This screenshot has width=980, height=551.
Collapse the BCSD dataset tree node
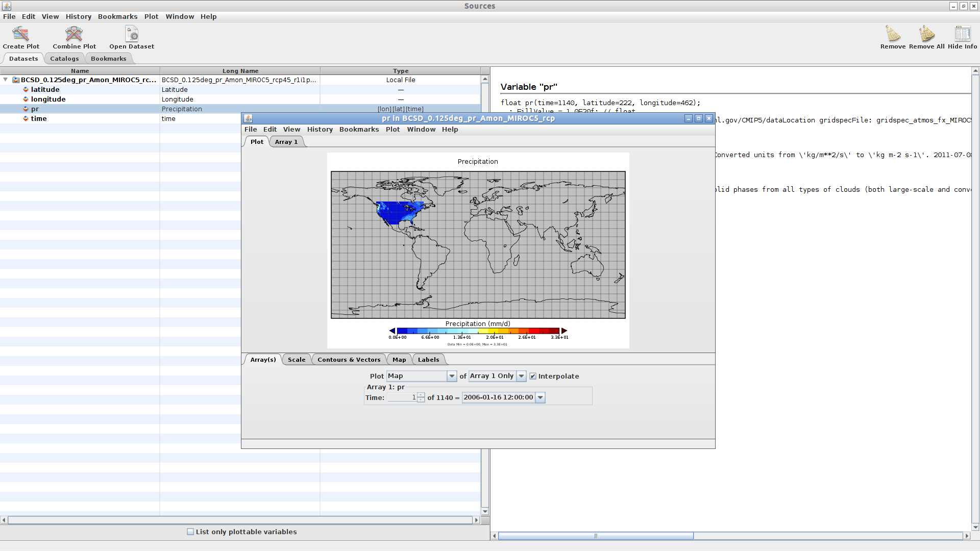pos(6,80)
